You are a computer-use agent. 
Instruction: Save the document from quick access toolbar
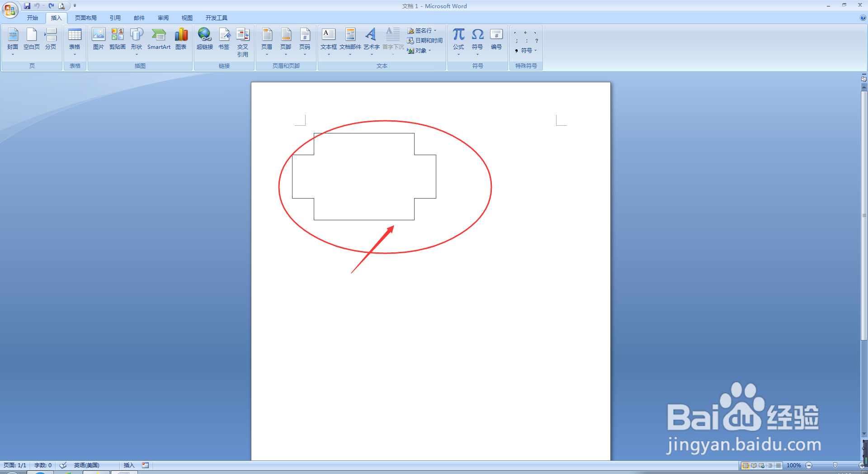[27, 6]
